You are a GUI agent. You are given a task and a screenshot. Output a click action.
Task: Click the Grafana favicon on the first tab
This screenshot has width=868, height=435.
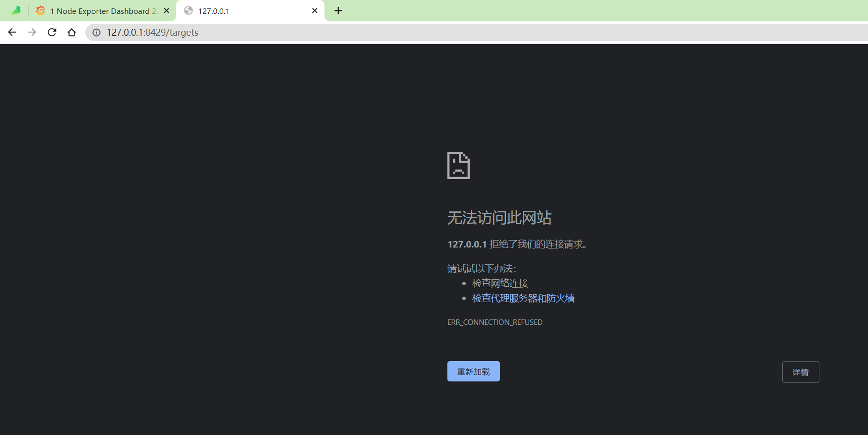41,10
